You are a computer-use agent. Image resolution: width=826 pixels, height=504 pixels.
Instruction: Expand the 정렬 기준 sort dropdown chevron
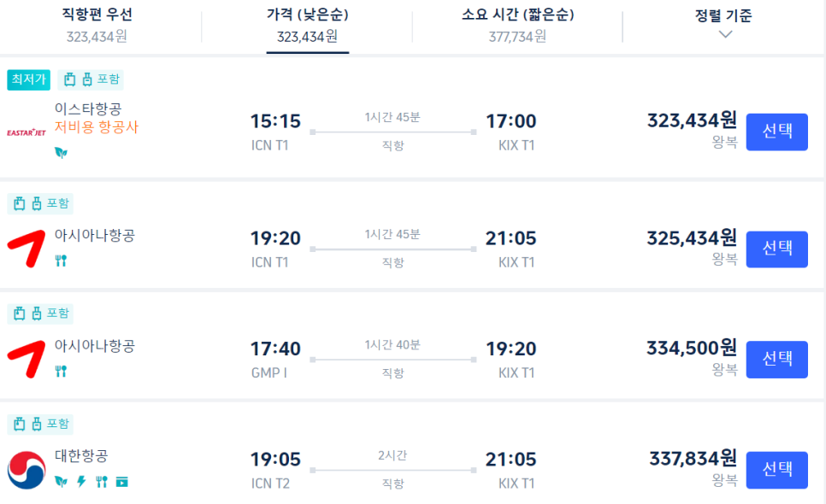[725, 35]
